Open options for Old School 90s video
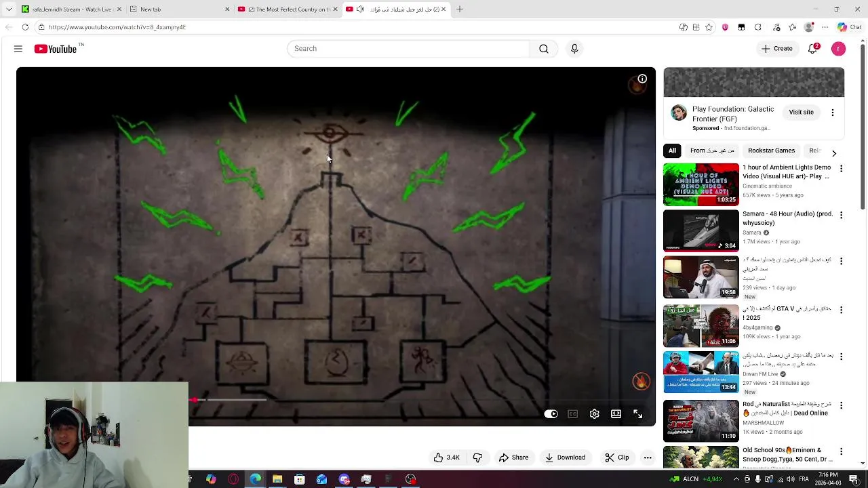 pyautogui.click(x=841, y=451)
